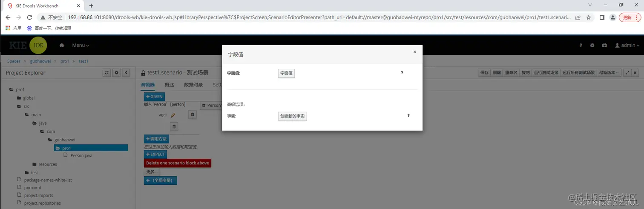644x209 pixels.
Task: Click the briefcase apps icon in header
Action: point(604,45)
